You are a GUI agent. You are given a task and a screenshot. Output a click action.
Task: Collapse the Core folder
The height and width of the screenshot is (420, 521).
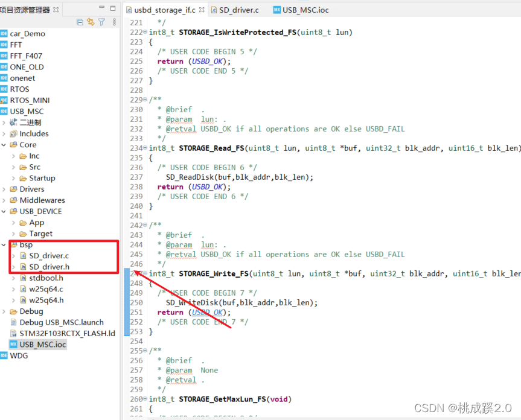click(x=4, y=145)
